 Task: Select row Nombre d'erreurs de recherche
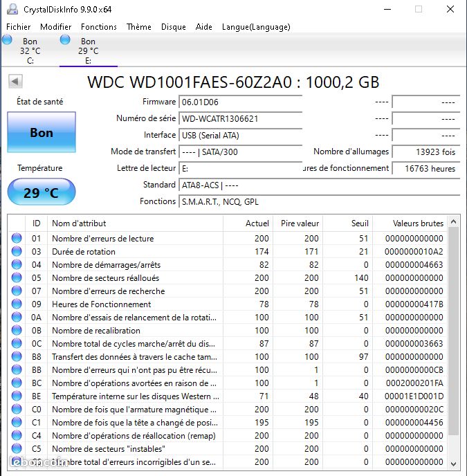pyautogui.click(x=228, y=291)
